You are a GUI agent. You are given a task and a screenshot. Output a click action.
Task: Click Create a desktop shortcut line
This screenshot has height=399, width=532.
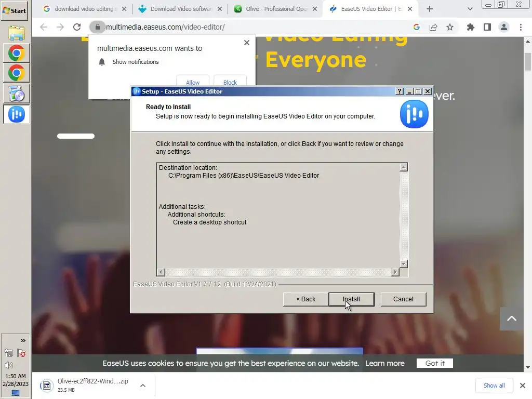[210, 222]
